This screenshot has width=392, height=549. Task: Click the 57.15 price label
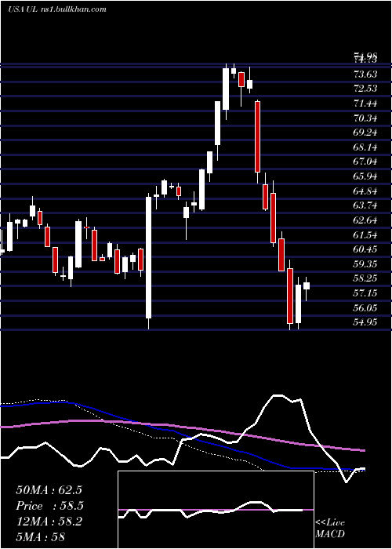pos(365,293)
